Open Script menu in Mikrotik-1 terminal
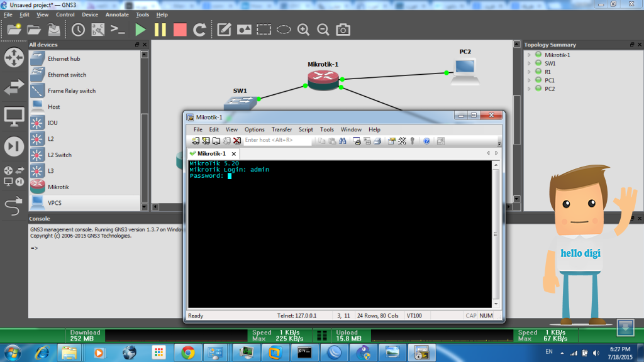This screenshot has width=644, height=362. pos(306,129)
